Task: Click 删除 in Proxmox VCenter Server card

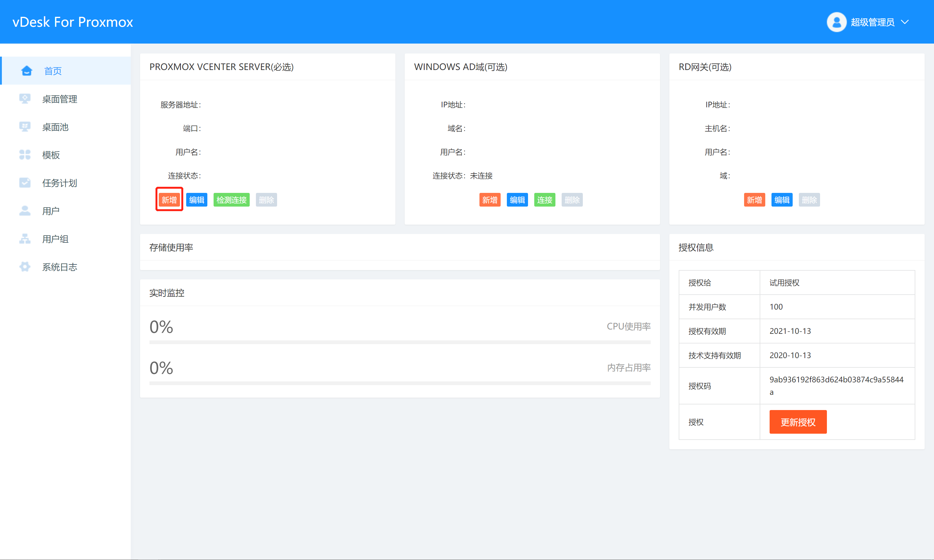Action: (267, 200)
